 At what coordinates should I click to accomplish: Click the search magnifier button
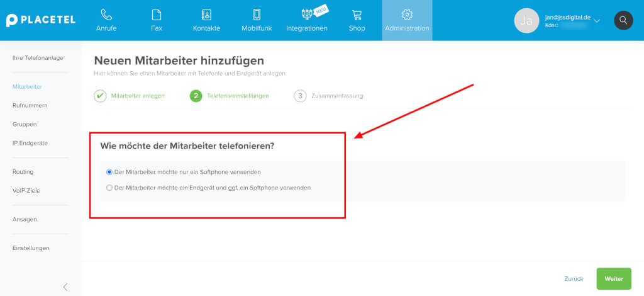[x=623, y=20]
